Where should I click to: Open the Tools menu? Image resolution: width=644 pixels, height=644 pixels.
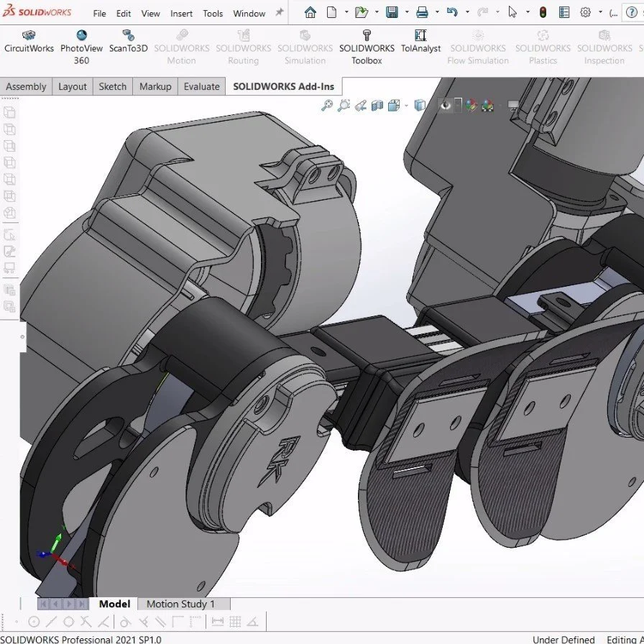click(213, 14)
